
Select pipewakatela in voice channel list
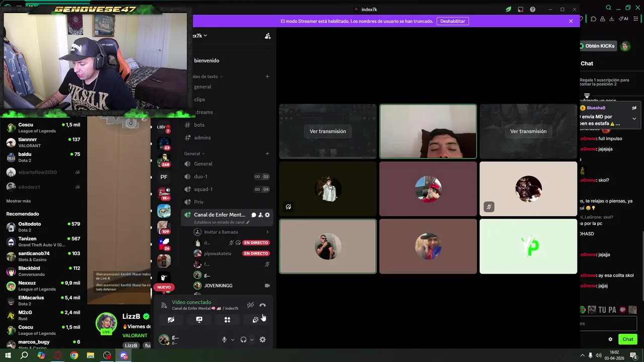tap(232, 253)
